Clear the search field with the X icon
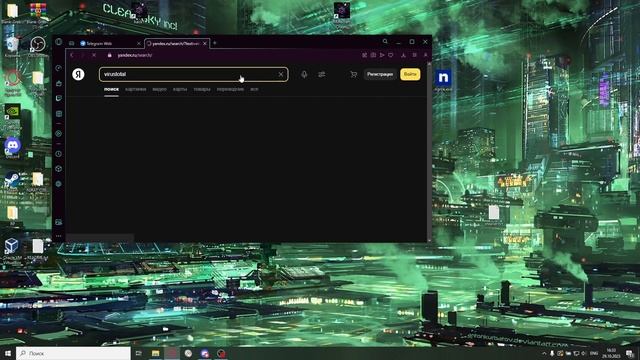Viewport: 640px width, 360px height. click(x=281, y=74)
